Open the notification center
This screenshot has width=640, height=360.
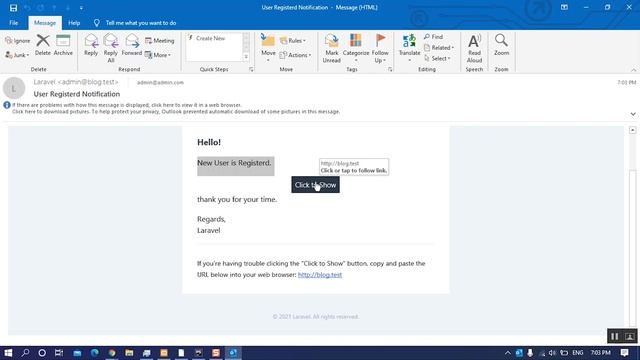coord(624,353)
